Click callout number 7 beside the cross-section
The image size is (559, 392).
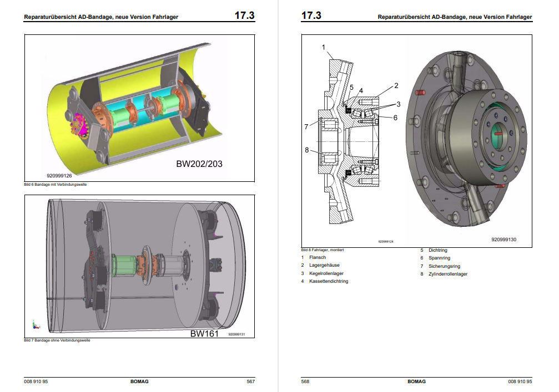tap(306, 127)
